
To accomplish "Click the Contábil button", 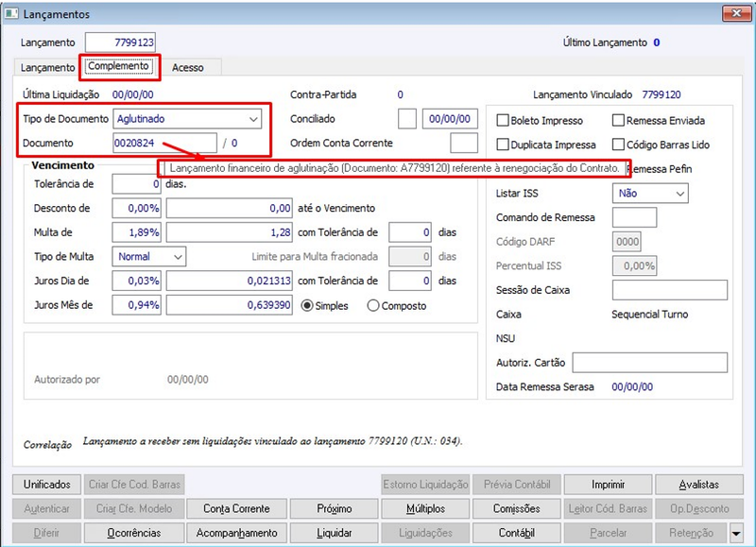I will (x=516, y=533).
